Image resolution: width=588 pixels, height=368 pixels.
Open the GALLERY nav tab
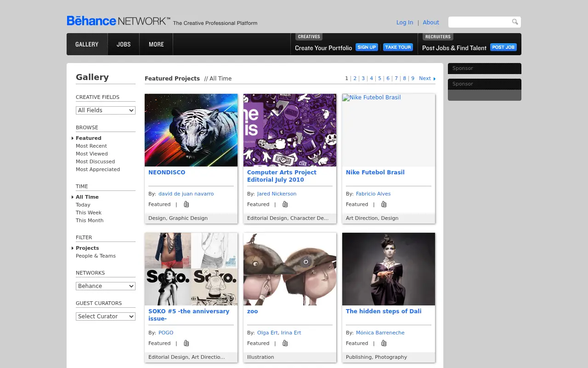[87, 44]
